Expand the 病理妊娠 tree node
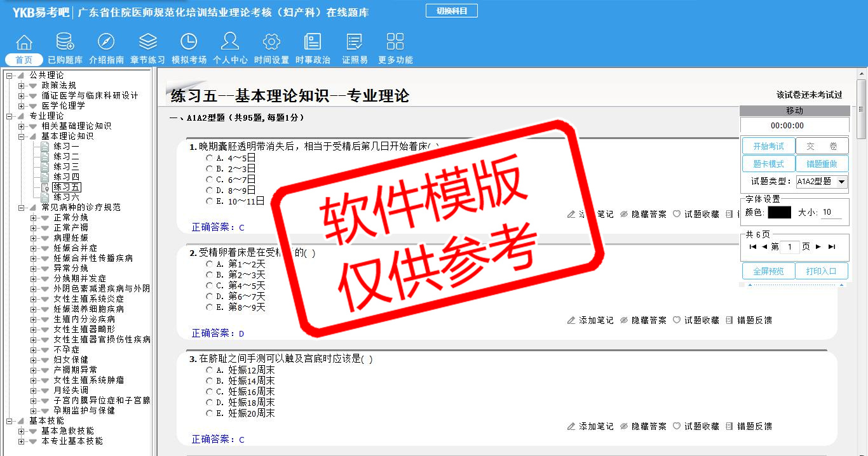This screenshot has width=868, height=456. pyautogui.click(x=34, y=238)
